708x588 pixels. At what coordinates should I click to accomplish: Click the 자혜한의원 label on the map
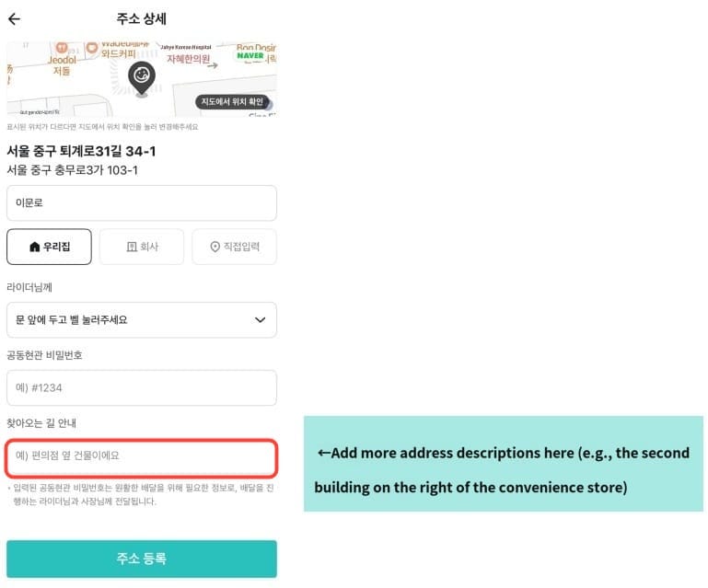pyautogui.click(x=189, y=59)
